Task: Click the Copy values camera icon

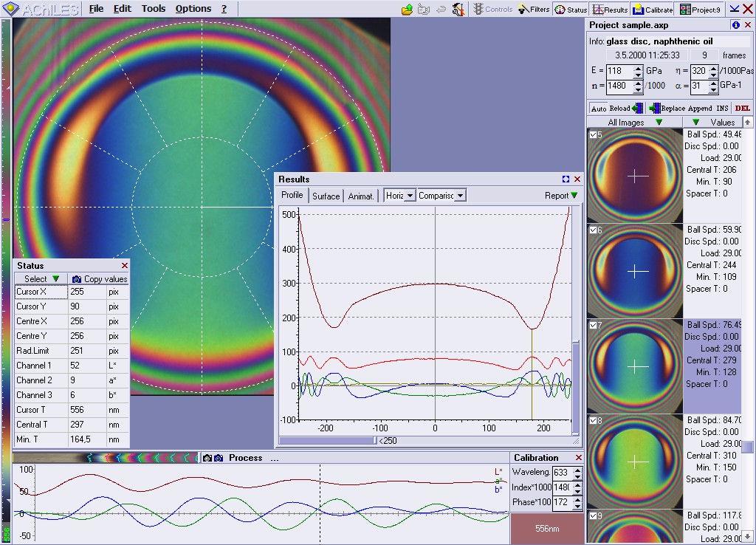Action: (x=76, y=279)
